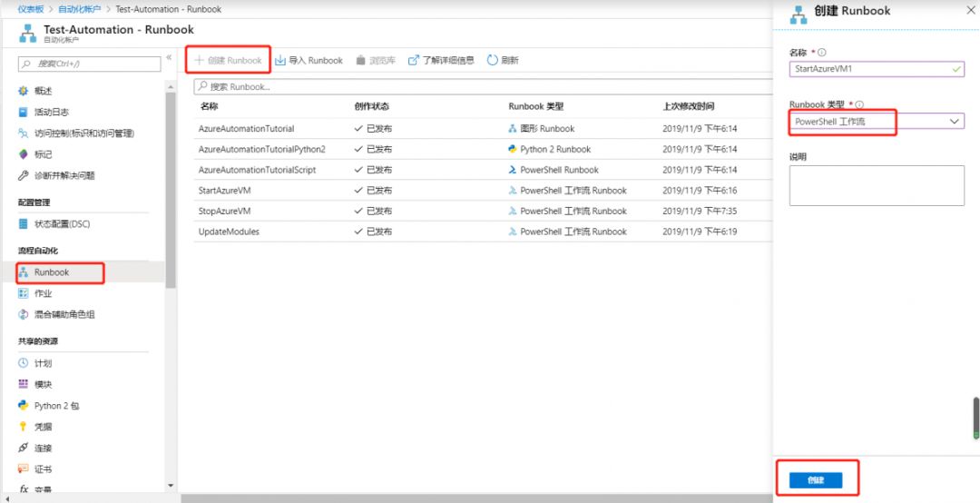
Task: Sort by 创作状态 column header
Action: 372,106
